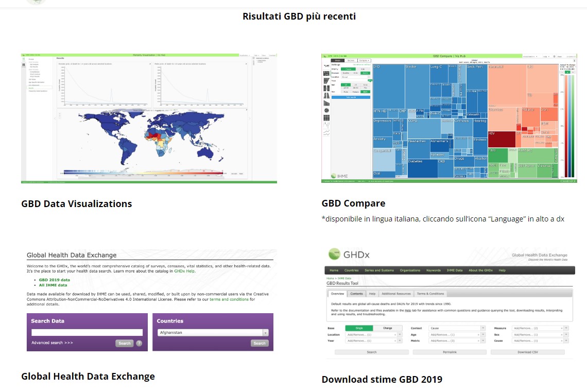This screenshot has width=587, height=392.
Task: Toggle Base to Change in GBD Results Tool
Action: coord(387,328)
